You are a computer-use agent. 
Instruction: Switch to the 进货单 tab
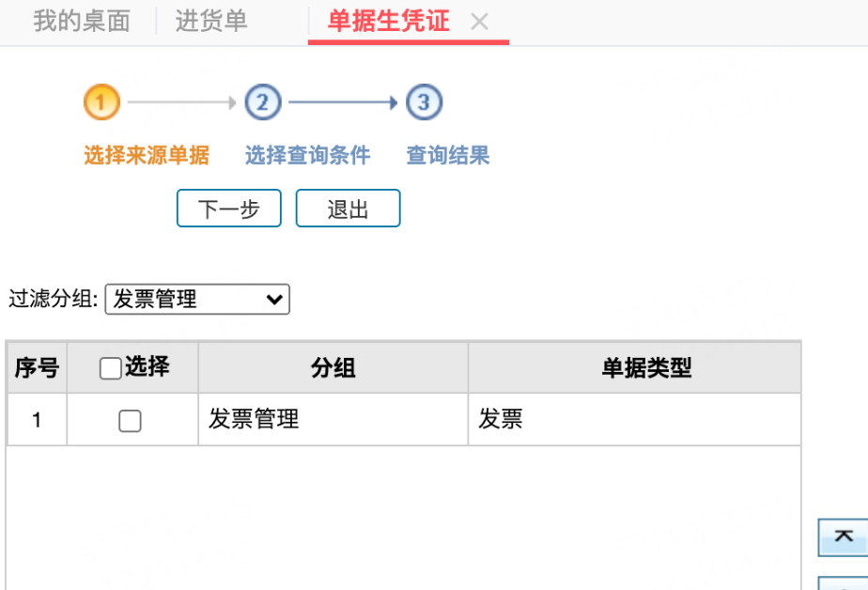tap(211, 22)
